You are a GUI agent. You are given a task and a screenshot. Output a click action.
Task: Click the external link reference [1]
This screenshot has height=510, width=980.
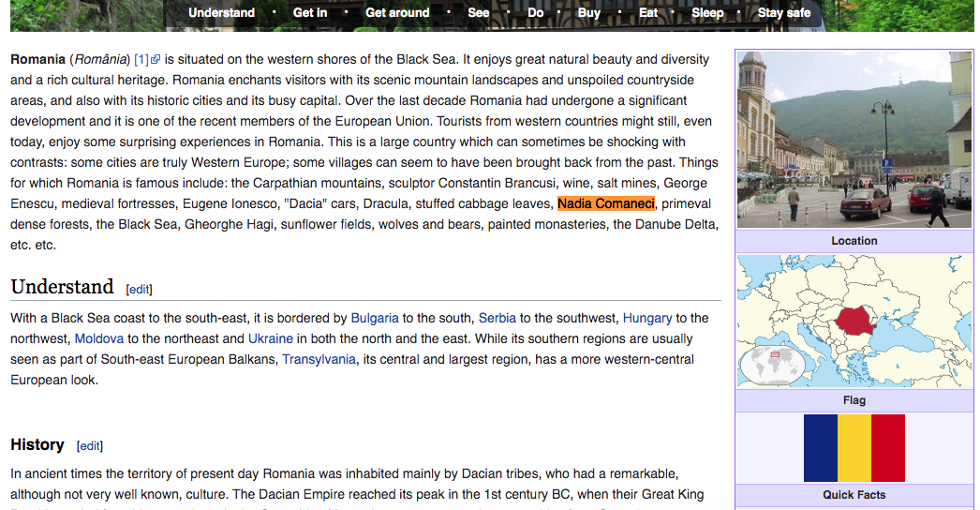coord(146,59)
